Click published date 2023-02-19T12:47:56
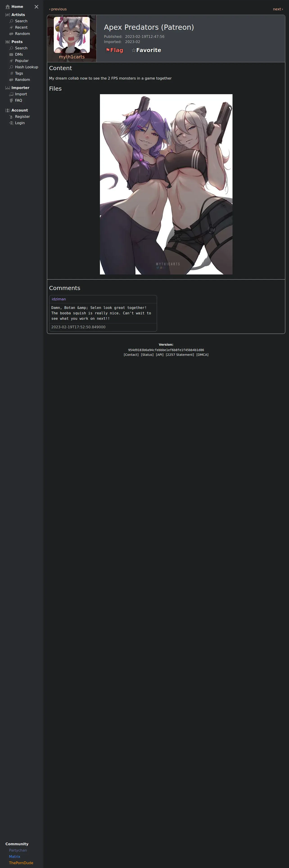 (145, 37)
